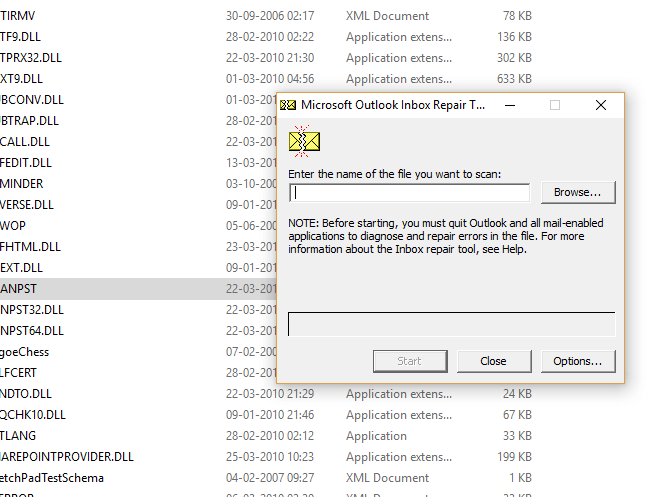Open the Options... button
Viewport: 663px width, 497px height.
(x=578, y=361)
